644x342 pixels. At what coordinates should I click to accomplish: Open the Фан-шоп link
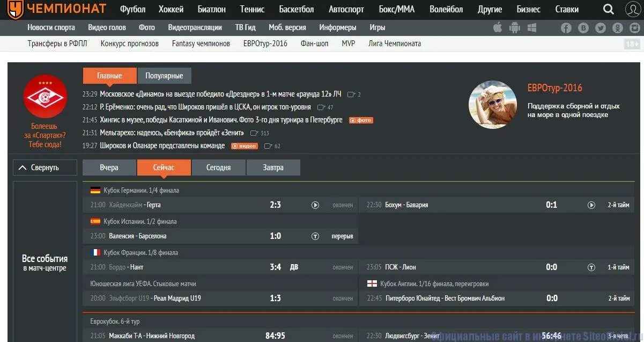tap(315, 43)
